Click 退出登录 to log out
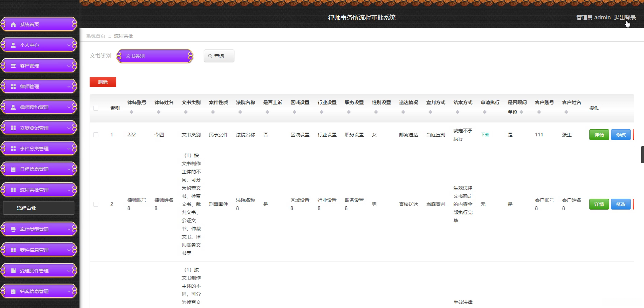Screen dimensions: 644x308 coord(625,17)
